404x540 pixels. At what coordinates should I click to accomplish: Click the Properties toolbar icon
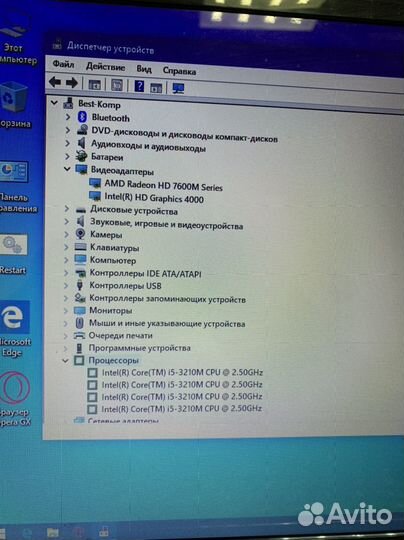tap(117, 85)
